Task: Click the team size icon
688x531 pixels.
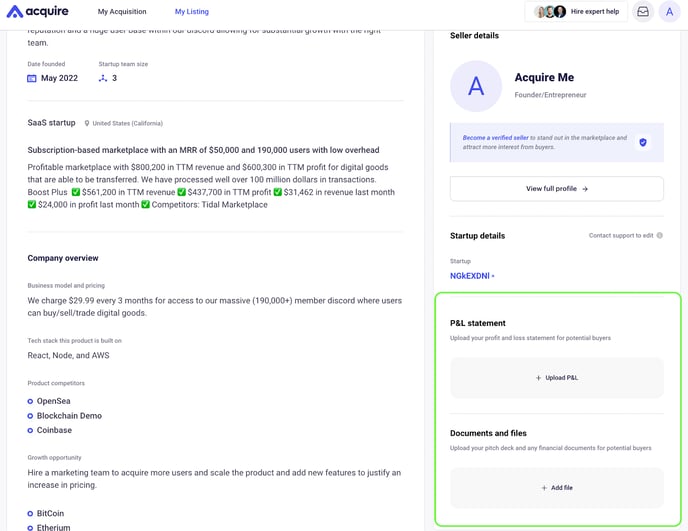Action: point(103,78)
